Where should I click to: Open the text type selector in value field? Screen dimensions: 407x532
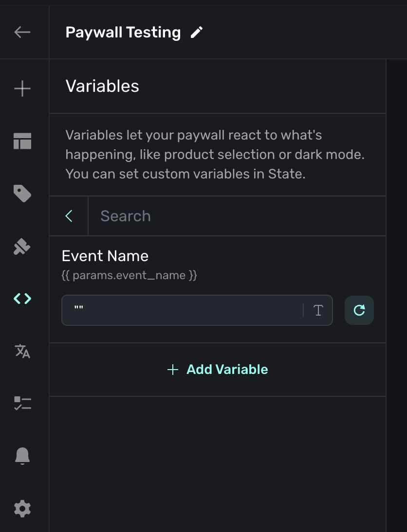coord(318,310)
